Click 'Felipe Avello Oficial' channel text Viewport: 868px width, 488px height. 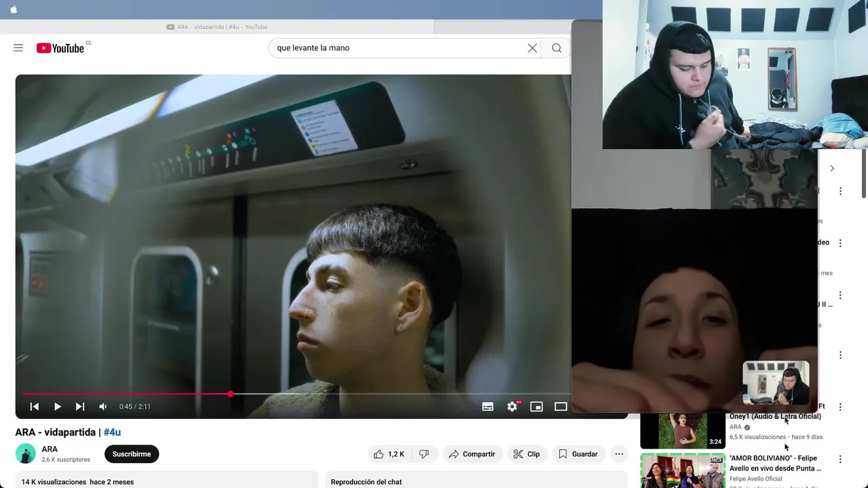756,479
